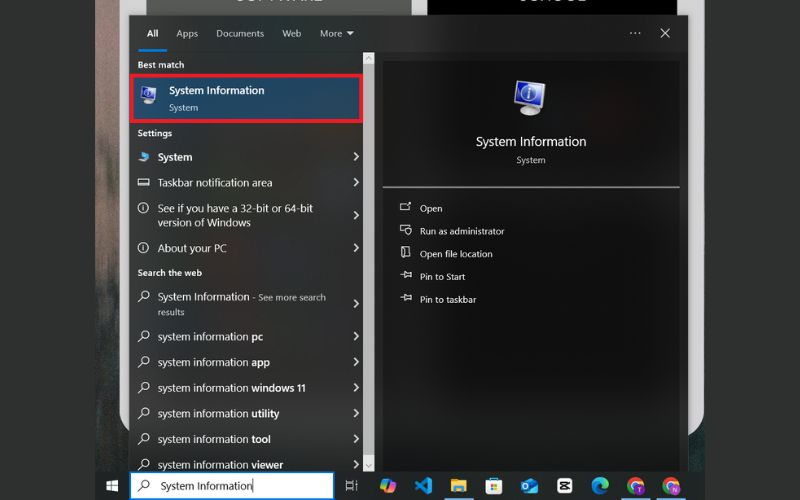The height and width of the screenshot is (500, 800).
Task: Switch to the Web tab
Action: pyautogui.click(x=291, y=33)
